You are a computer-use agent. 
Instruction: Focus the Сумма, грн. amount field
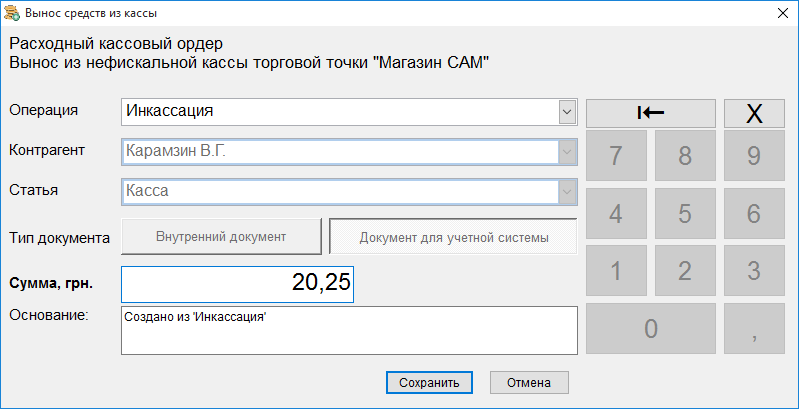(237, 284)
